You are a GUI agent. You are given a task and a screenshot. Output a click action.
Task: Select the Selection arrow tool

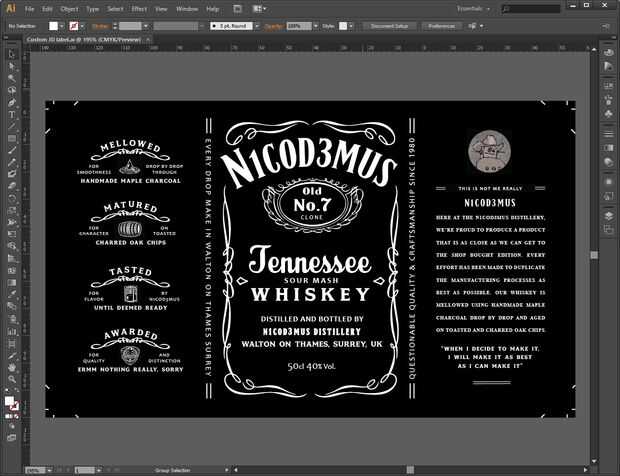pos(12,54)
